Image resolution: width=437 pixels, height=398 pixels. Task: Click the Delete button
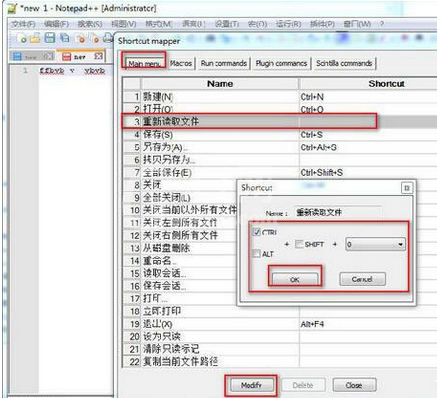click(303, 385)
